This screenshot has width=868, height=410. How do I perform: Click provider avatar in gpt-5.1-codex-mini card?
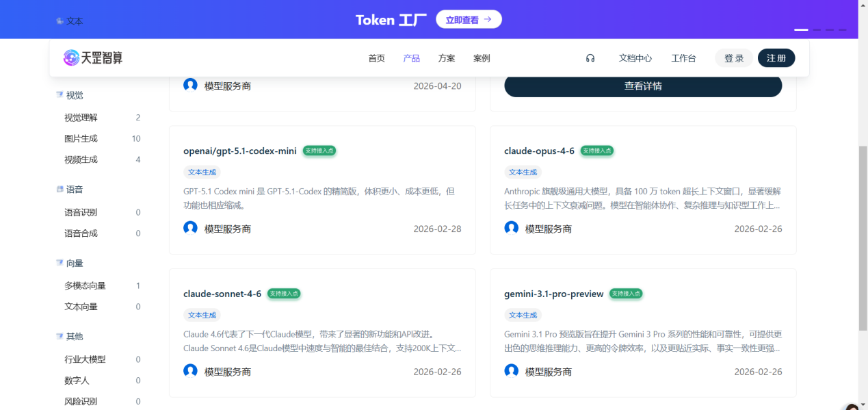point(190,228)
